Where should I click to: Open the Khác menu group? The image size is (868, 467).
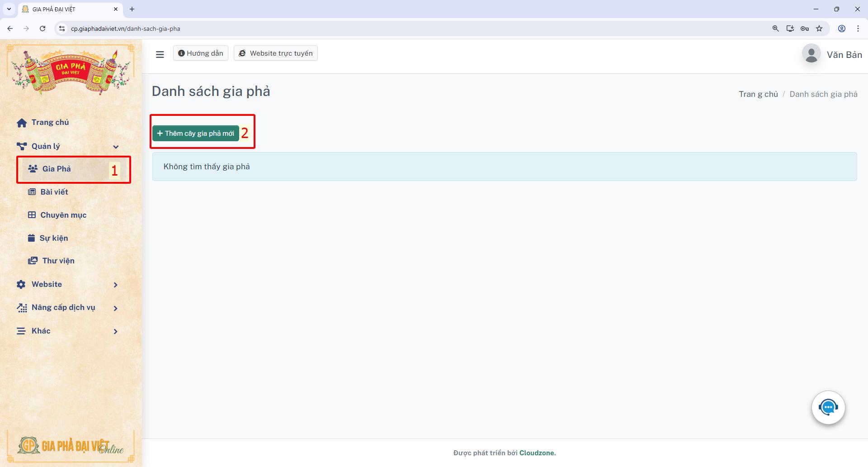point(116,331)
